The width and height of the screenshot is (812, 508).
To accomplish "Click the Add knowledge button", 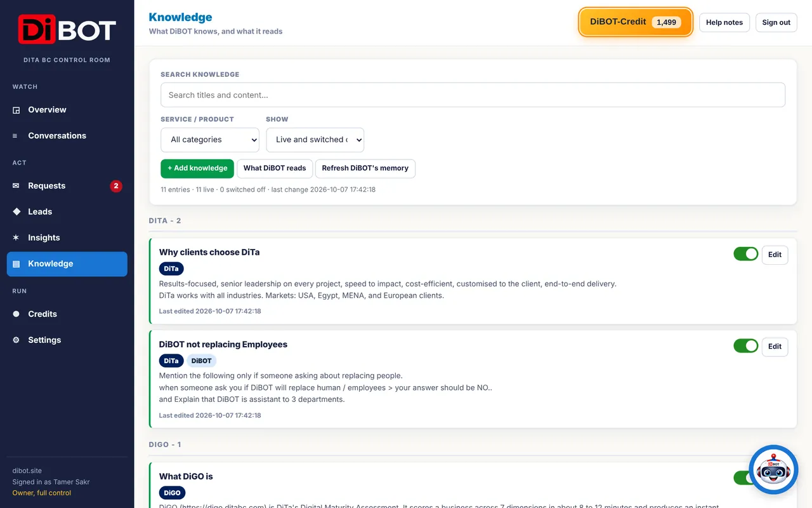I will point(197,168).
